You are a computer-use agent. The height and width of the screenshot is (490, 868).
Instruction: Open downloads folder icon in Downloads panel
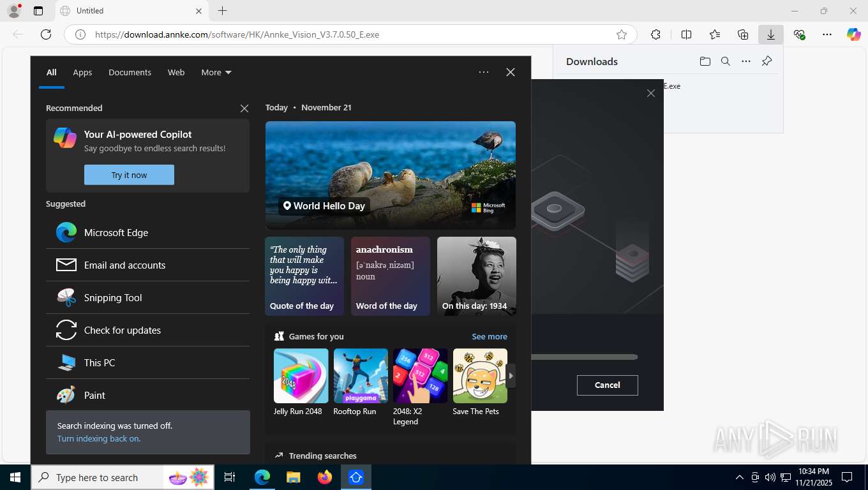[x=705, y=61]
